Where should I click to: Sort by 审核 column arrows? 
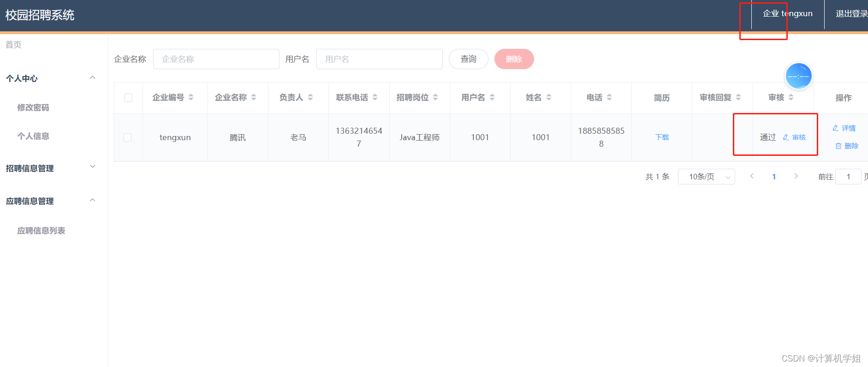click(791, 97)
